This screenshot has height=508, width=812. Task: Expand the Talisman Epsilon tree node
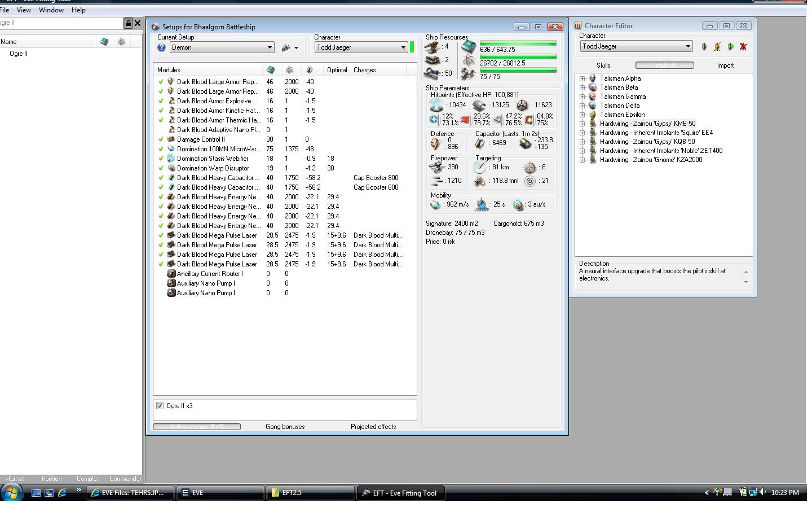pos(582,115)
